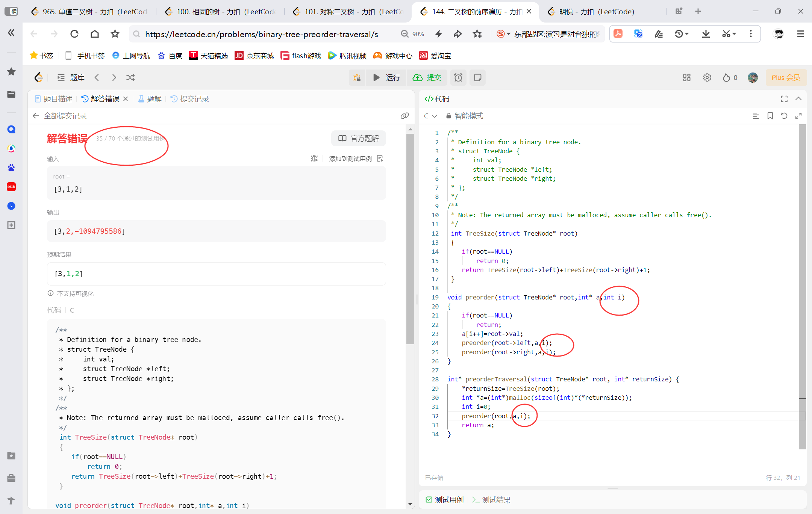Image resolution: width=812 pixels, height=514 pixels.
Task: Open 官方题解 official solution
Action: tap(359, 138)
